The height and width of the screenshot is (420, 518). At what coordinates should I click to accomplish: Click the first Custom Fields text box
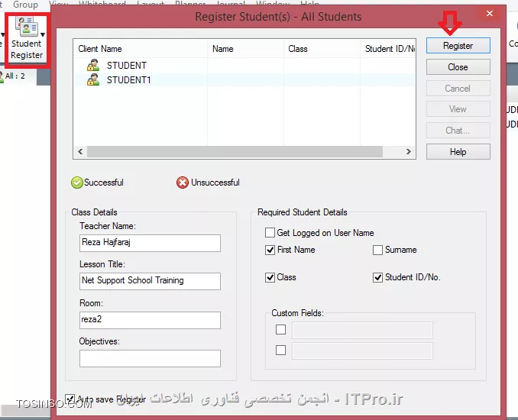tap(362, 330)
